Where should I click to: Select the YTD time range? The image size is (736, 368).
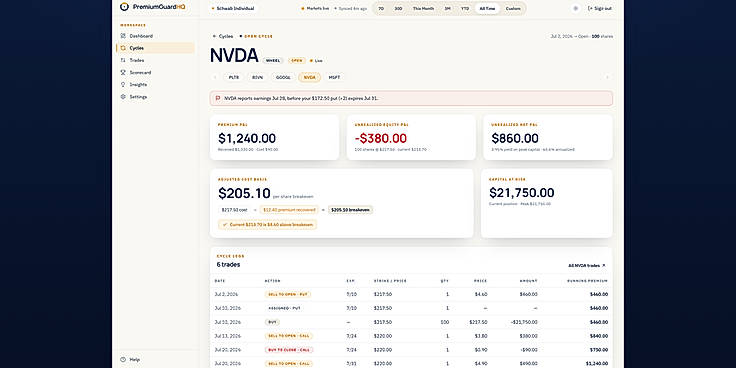coord(465,8)
